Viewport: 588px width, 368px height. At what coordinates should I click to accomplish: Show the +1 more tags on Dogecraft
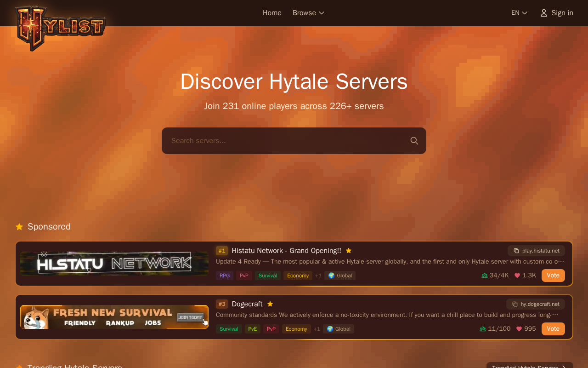tap(317, 329)
